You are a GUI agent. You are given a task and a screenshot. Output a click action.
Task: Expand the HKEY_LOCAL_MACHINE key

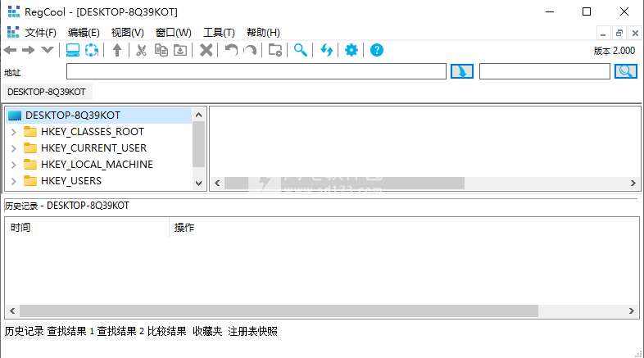(14, 165)
